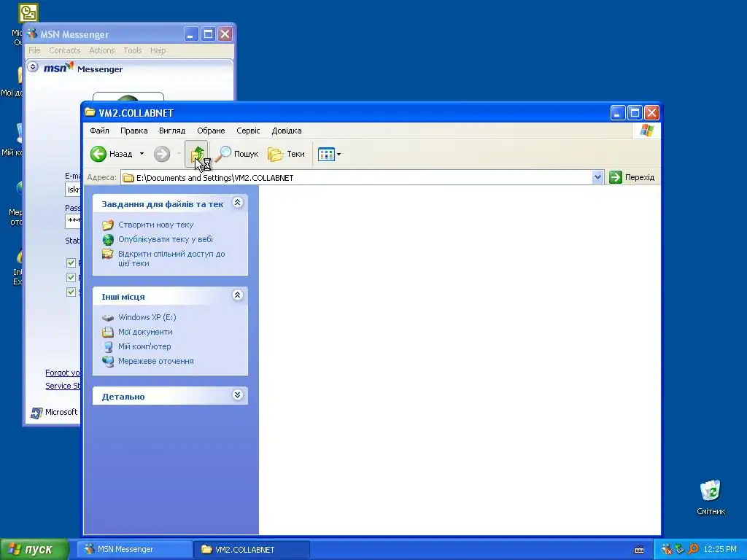The height and width of the screenshot is (560, 747).
Task: Click the drive icon beside Windows XP (E:)
Action: click(108, 318)
